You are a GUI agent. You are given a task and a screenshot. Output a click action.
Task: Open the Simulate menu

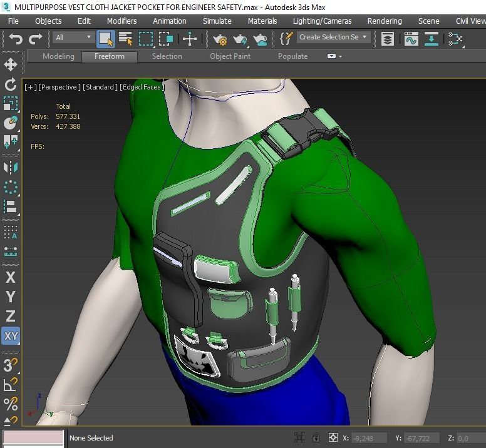(x=217, y=21)
